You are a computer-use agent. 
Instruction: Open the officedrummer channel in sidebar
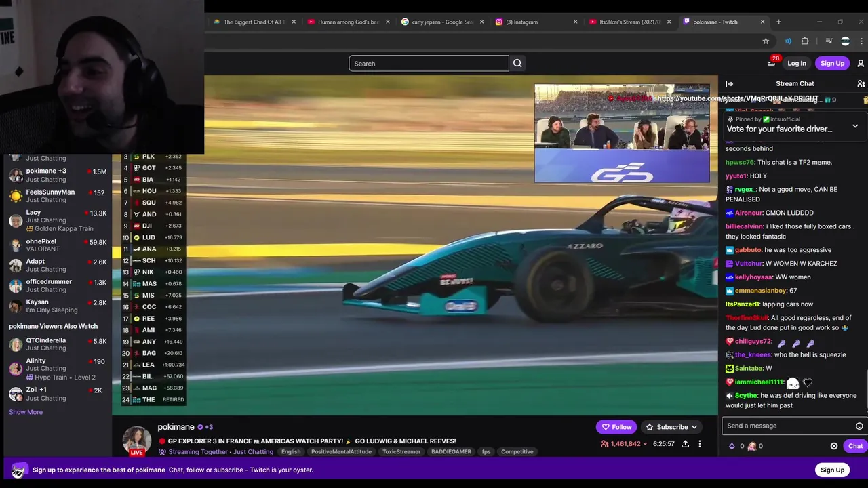(x=58, y=286)
